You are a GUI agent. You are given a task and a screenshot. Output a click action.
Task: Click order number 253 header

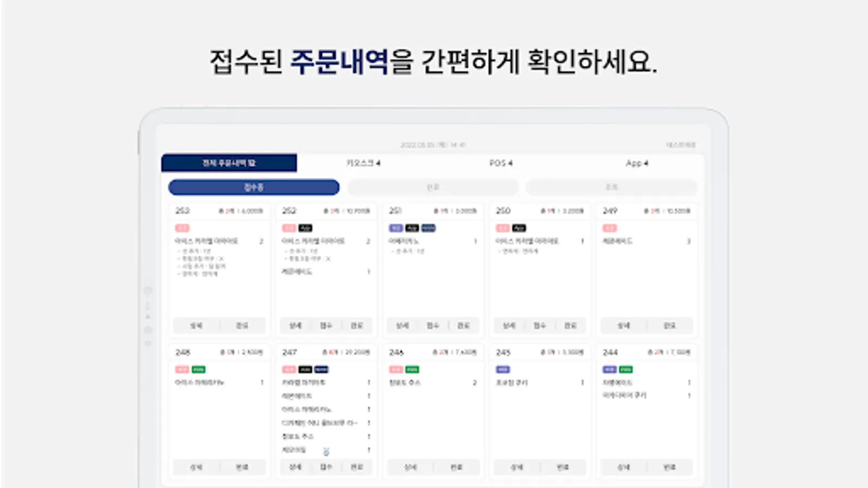pyautogui.click(x=182, y=210)
